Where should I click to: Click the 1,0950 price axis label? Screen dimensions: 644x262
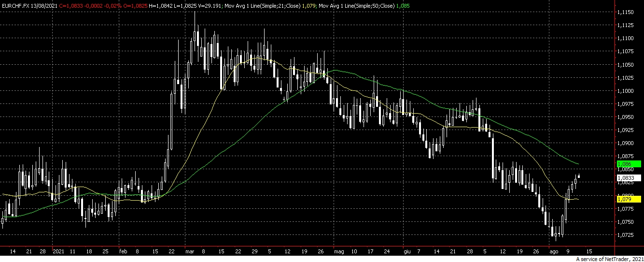[626, 117]
